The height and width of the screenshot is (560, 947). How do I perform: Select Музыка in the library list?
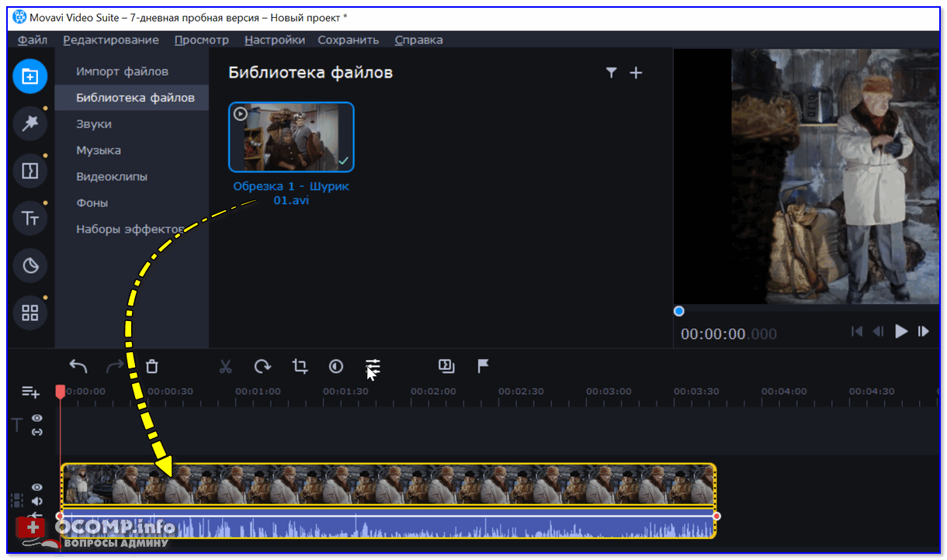tap(99, 150)
